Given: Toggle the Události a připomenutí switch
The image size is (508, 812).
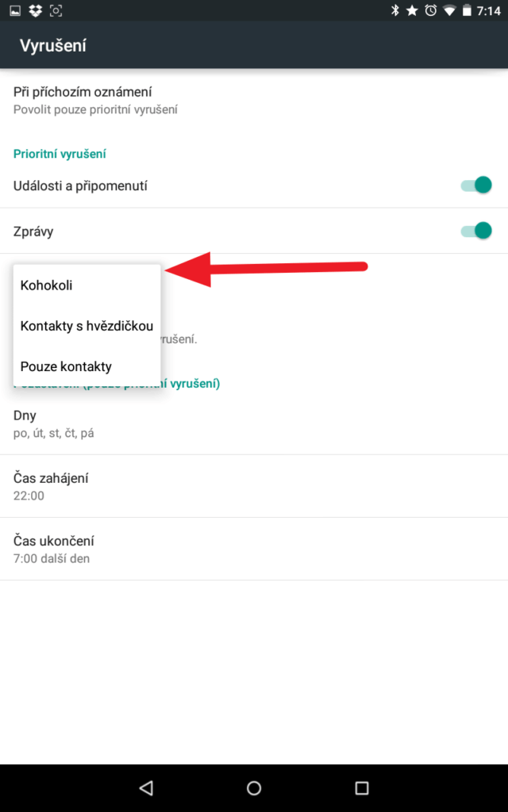Looking at the screenshot, I should pyautogui.click(x=476, y=186).
